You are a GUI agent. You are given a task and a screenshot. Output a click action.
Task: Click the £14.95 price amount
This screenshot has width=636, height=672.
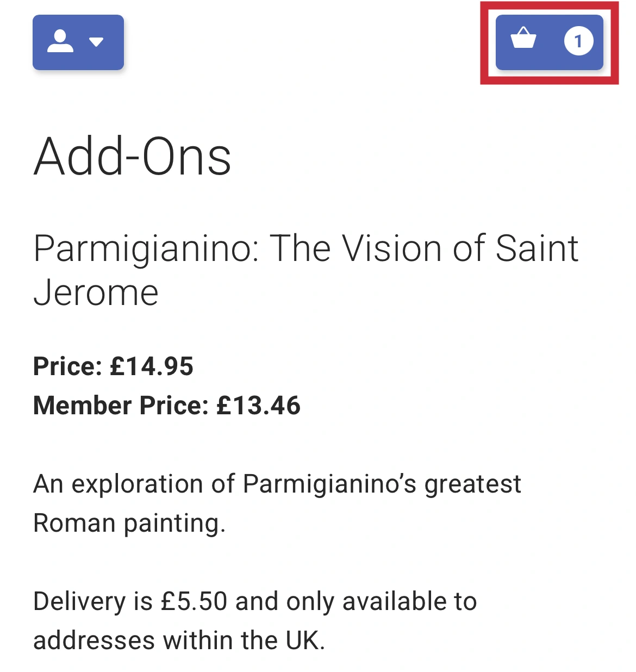point(152,366)
